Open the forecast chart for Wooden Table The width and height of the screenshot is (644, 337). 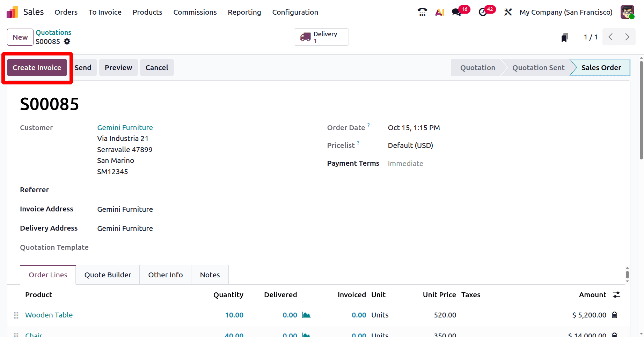click(x=306, y=315)
